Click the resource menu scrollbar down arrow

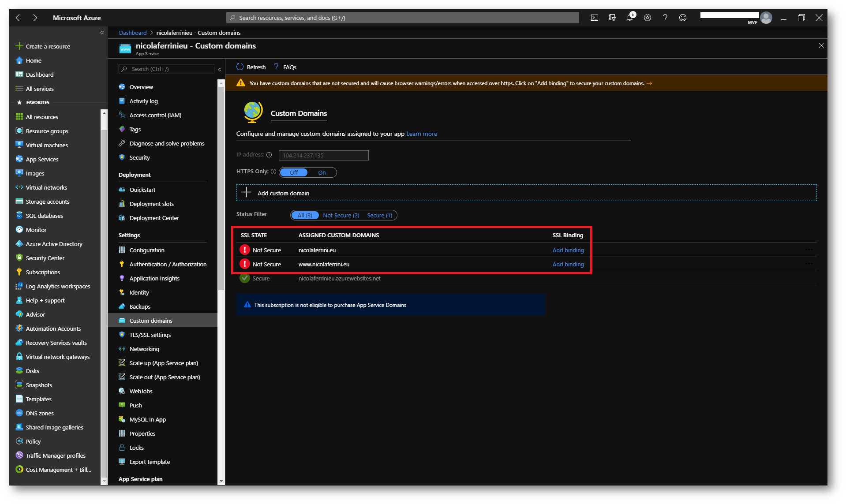click(221, 481)
